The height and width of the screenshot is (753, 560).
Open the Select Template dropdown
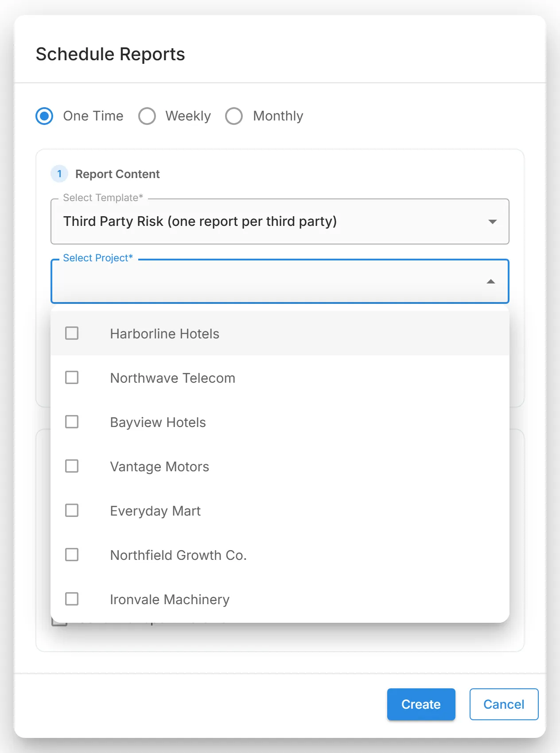click(x=280, y=221)
